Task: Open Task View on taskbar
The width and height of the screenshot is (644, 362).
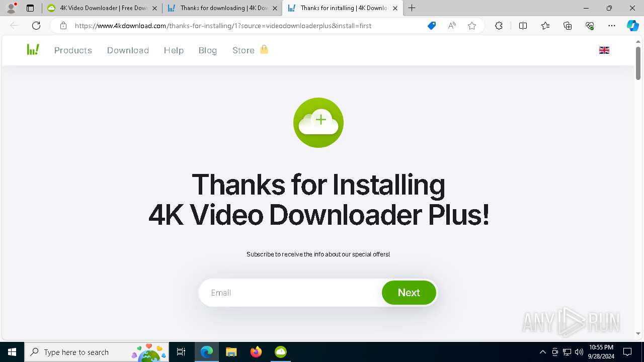Action: (x=181, y=352)
